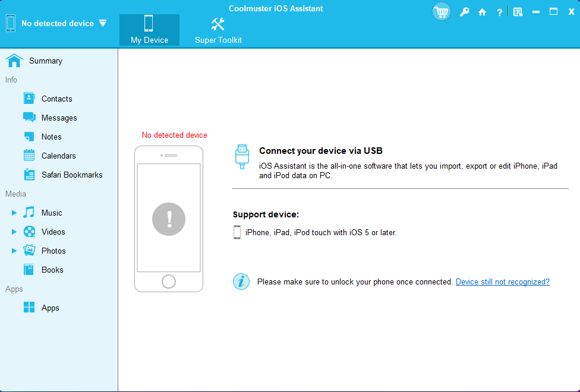Open the feedback notes icon in title bar
Image resolution: width=580 pixels, height=392 pixels.
518,12
